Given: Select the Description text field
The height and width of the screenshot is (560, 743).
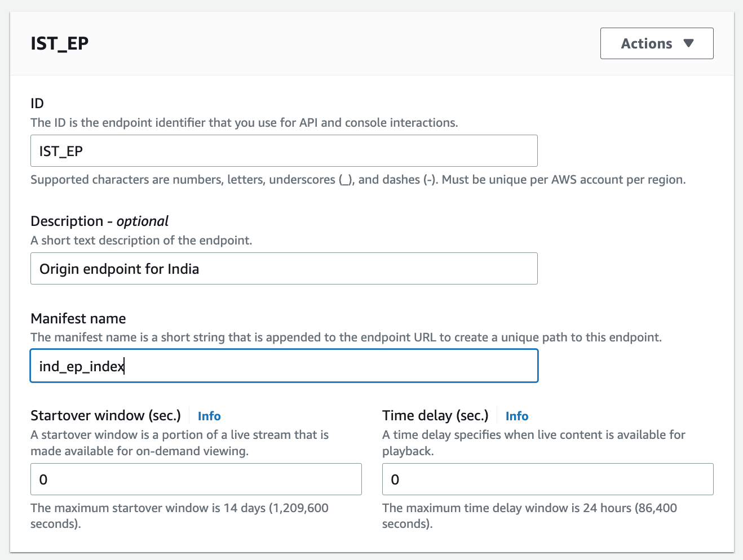Looking at the screenshot, I should pyautogui.click(x=282, y=269).
